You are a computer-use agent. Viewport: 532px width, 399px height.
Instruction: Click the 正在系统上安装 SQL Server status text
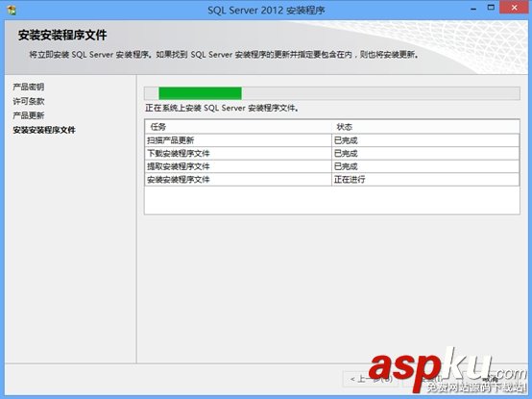point(222,109)
